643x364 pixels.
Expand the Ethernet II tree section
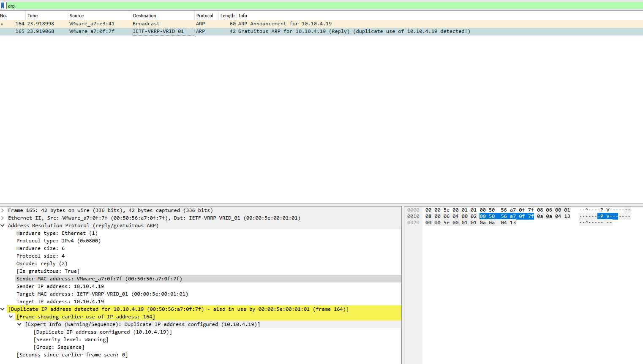pyautogui.click(x=3, y=218)
